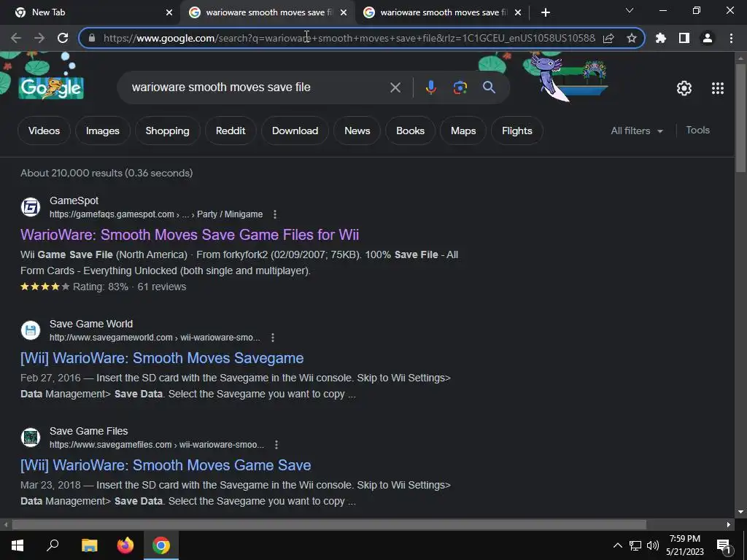Open [Wii] WarioWare: Smooth Moves Game Save link
This screenshot has width=747, height=560.
pos(166,465)
